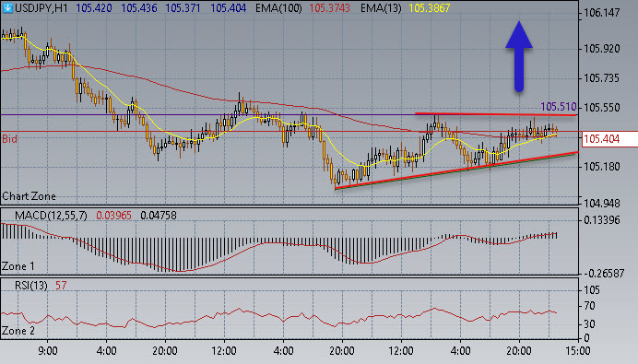638x364 pixels.
Task: Click price axis label 105.920
Action: [602, 49]
